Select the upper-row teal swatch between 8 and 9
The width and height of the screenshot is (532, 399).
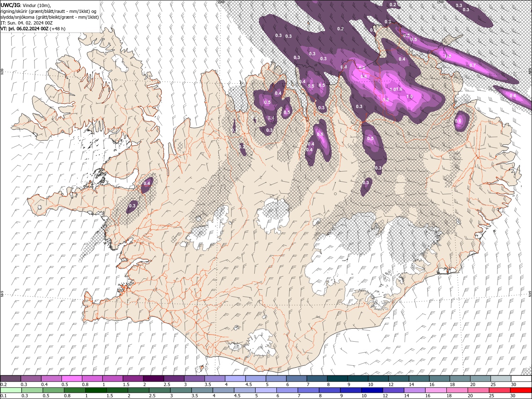[337, 379]
